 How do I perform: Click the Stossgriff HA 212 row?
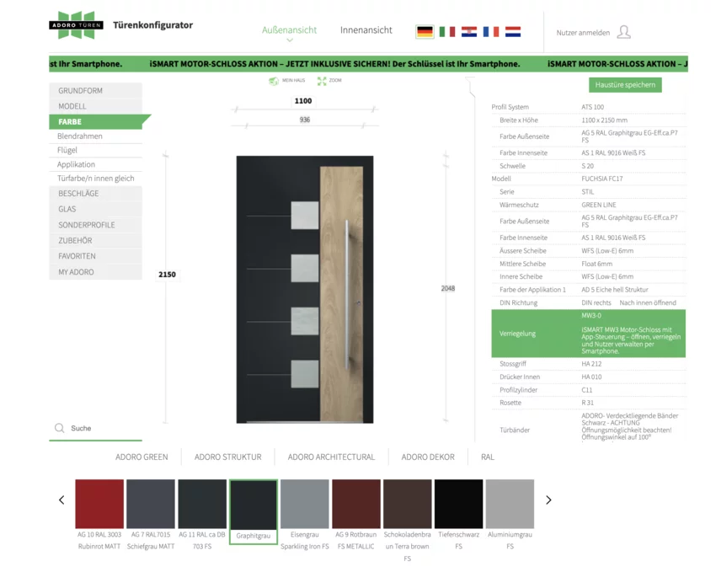[588, 364]
